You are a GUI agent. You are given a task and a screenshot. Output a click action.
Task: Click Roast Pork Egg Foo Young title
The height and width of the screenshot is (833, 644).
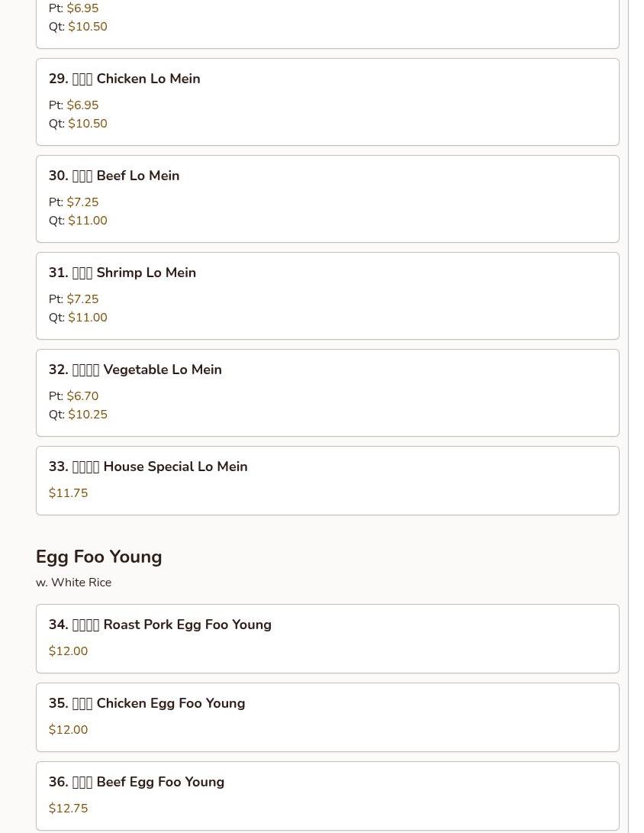[159, 625]
